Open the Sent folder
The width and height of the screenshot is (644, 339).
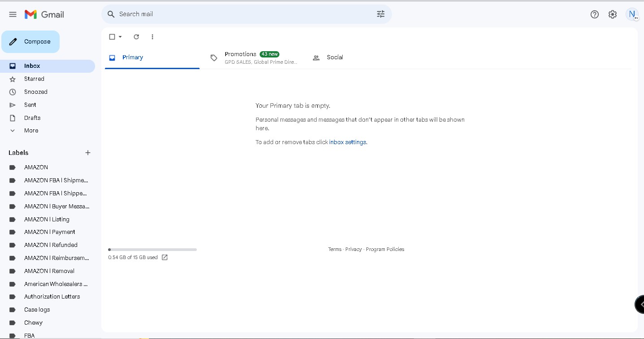coord(48,105)
